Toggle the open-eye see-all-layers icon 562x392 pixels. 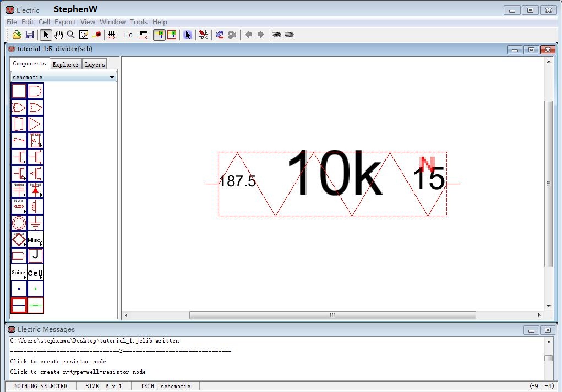pos(277,35)
